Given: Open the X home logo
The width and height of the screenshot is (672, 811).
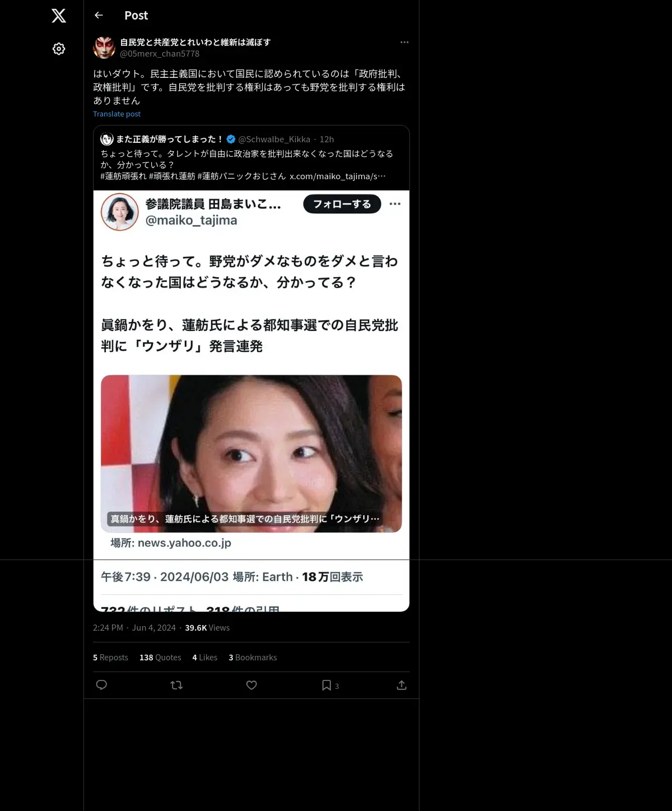Looking at the screenshot, I should (59, 16).
